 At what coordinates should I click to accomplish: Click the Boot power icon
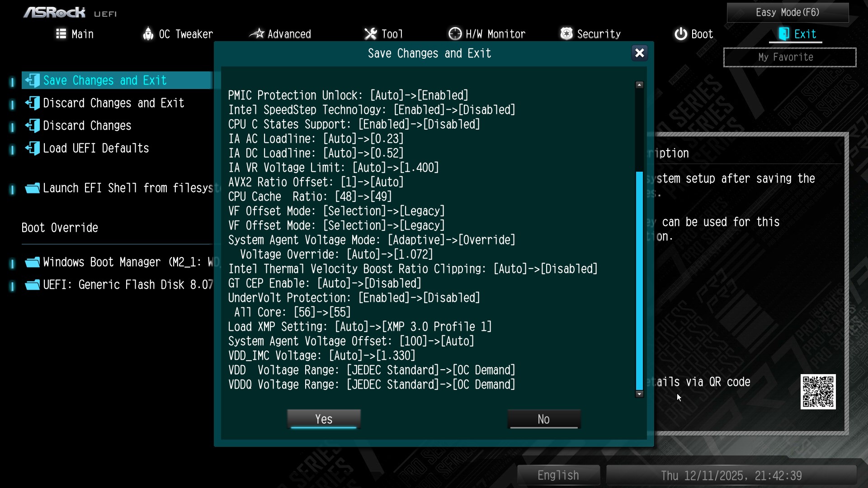[681, 34]
